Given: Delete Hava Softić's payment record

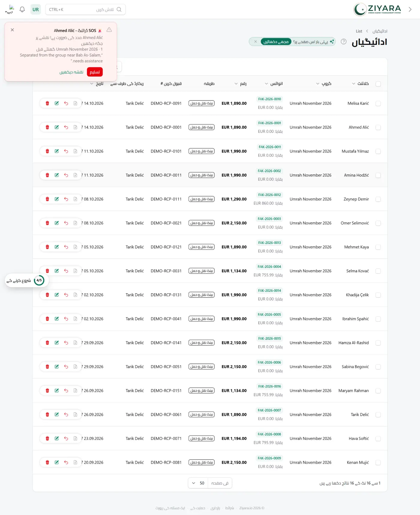Looking at the screenshot, I should coord(47,438).
